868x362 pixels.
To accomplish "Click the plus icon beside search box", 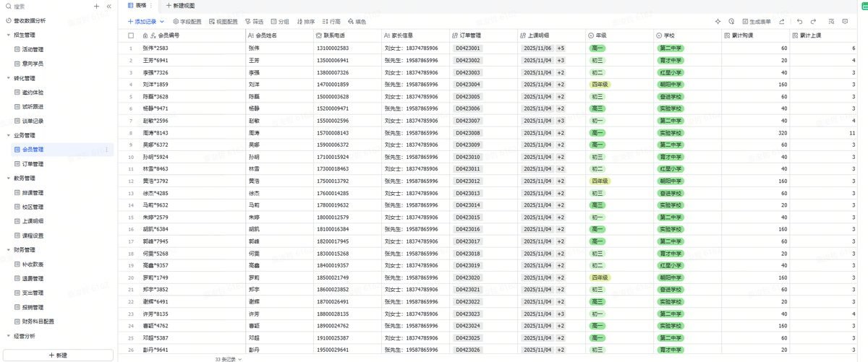I will click(x=97, y=6).
